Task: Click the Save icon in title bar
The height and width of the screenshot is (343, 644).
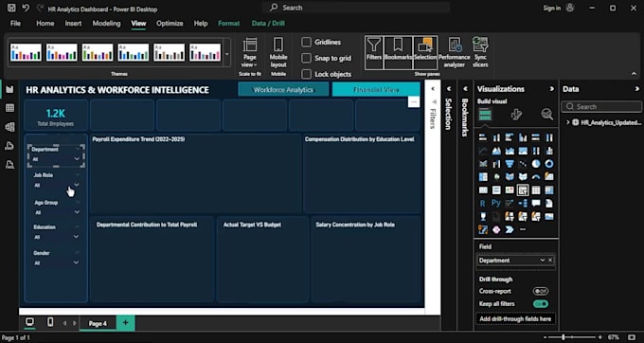Action: coord(11,8)
